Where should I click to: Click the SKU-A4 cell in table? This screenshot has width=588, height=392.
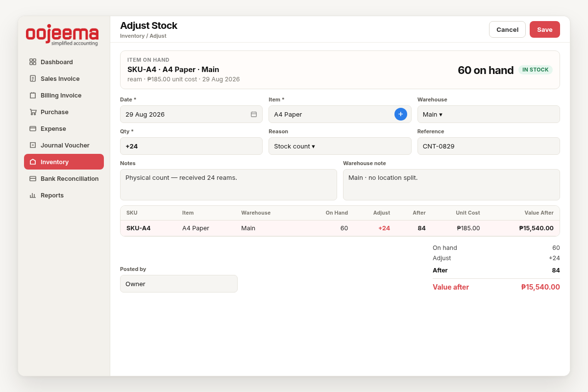click(138, 228)
